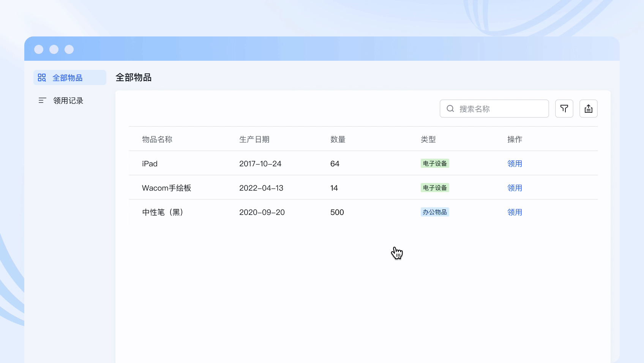Click quantity 500

point(337,212)
